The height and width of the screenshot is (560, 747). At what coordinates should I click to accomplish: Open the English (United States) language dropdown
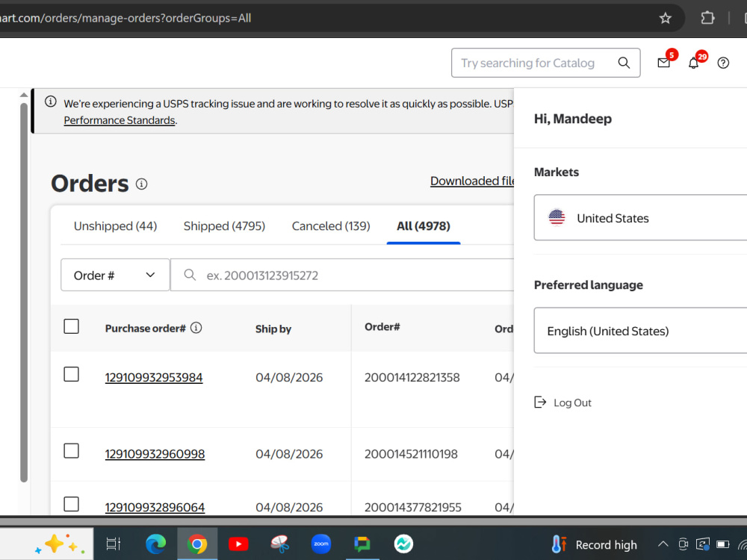point(640,331)
